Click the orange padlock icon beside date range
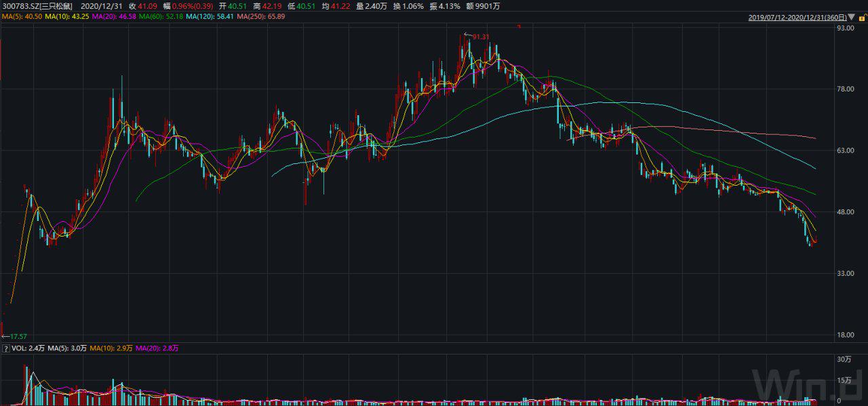The height and width of the screenshot is (406, 868). [x=863, y=18]
